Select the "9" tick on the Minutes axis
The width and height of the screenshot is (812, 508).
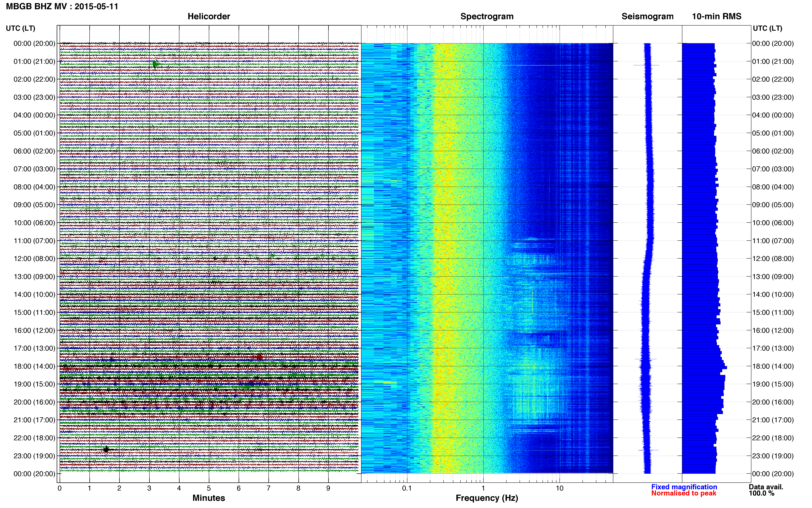point(328,488)
